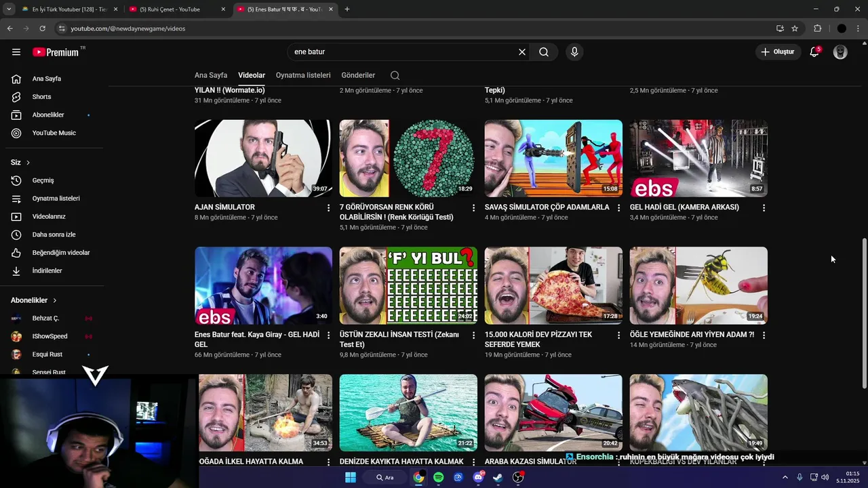868x488 pixels.
Task: Expand the Abonelikler section arrow
Action: point(55,300)
